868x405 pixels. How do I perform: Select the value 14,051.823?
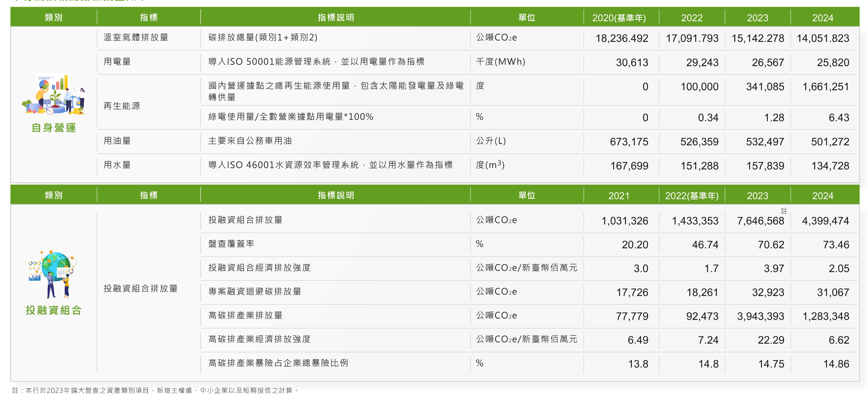[x=823, y=38]
